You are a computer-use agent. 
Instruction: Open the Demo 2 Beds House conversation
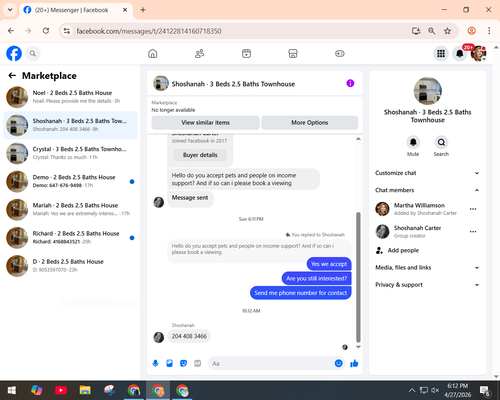(70, 181)
